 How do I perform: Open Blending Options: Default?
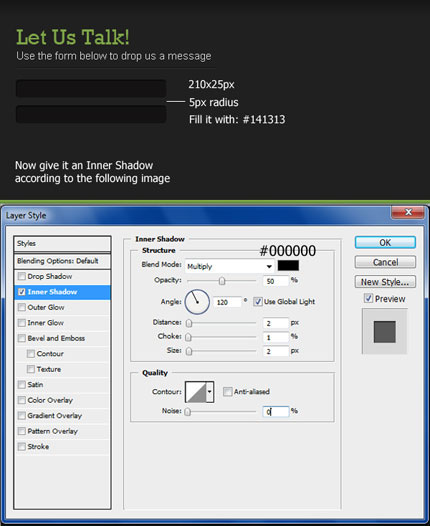(62, 261)
